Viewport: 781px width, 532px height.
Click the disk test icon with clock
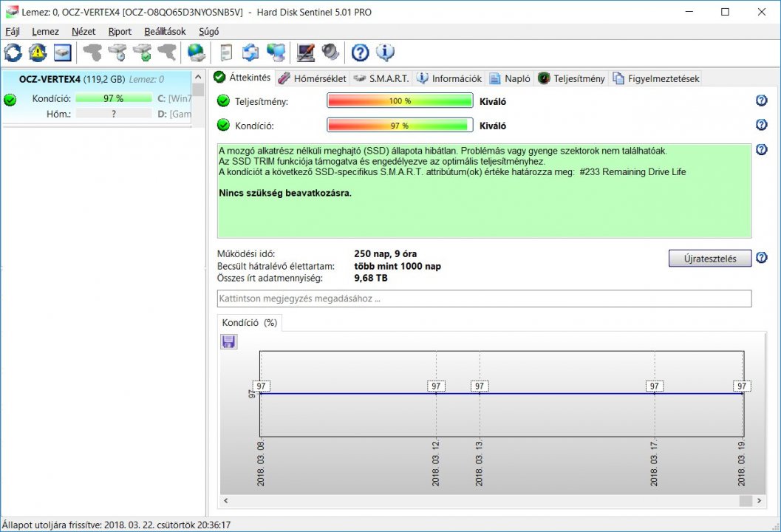point(117,52)
